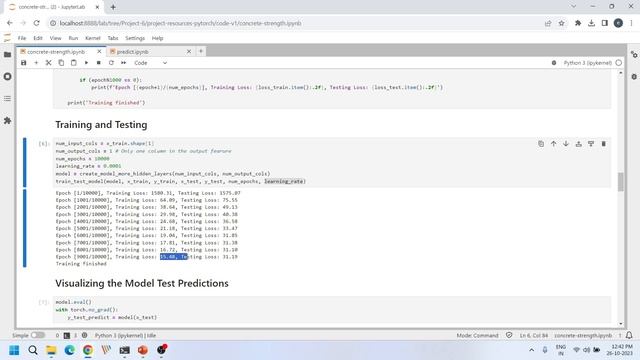
Task: Open the file browser sidebar panel
Action: point(7,54)
